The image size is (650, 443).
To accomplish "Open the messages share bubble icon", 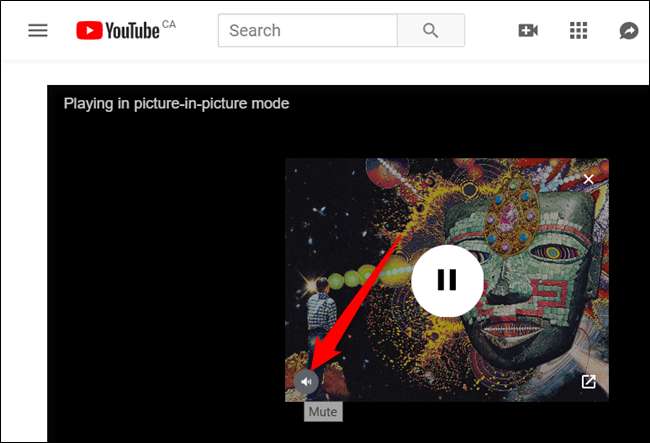I will 628,31.
